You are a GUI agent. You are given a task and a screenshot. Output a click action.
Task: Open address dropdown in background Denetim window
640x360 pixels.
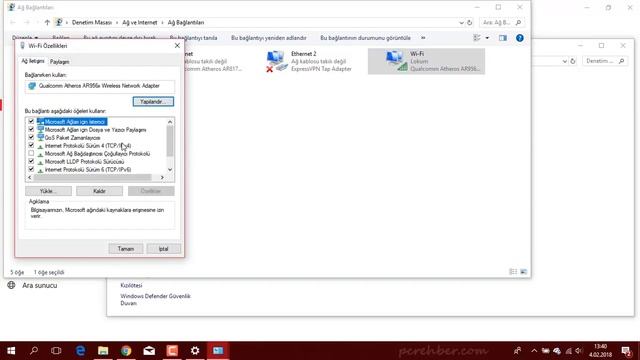(564, 61)
